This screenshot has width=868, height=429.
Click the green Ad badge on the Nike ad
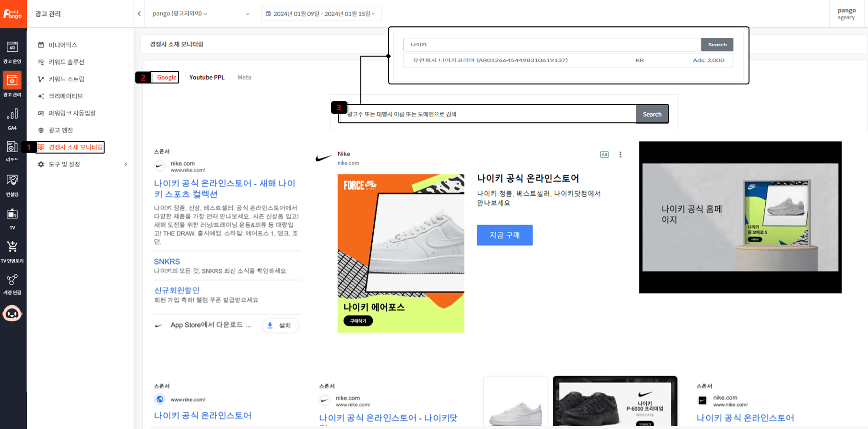point(604,155)
